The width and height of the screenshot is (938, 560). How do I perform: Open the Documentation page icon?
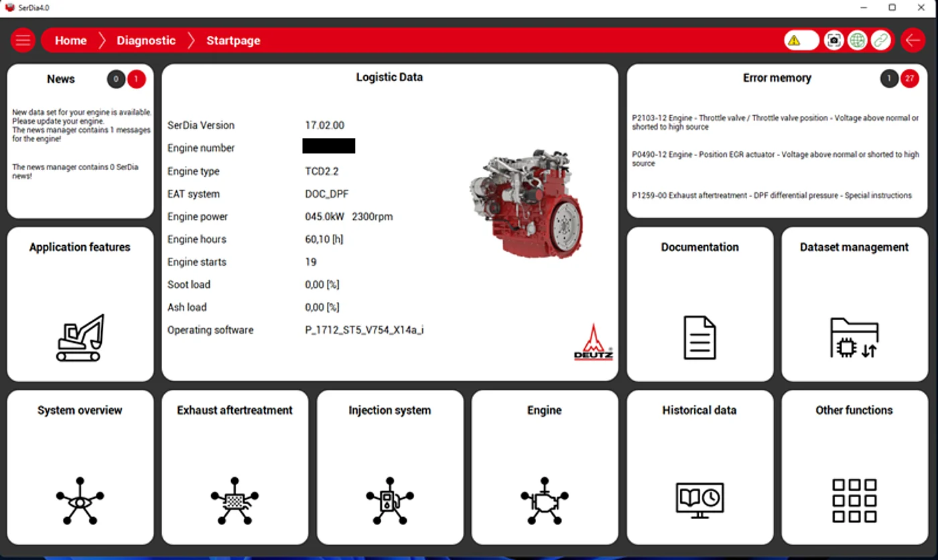(x=699, y=338)
